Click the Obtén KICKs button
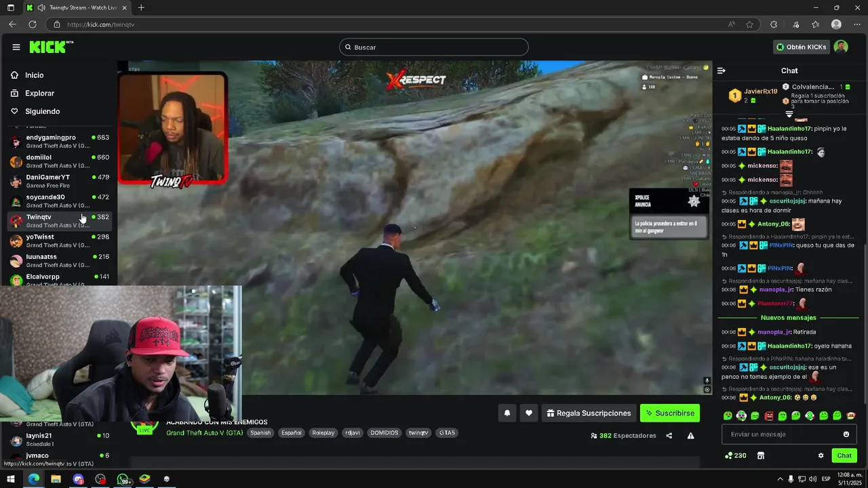The image size is (868, 488). [x=802, y=47]
